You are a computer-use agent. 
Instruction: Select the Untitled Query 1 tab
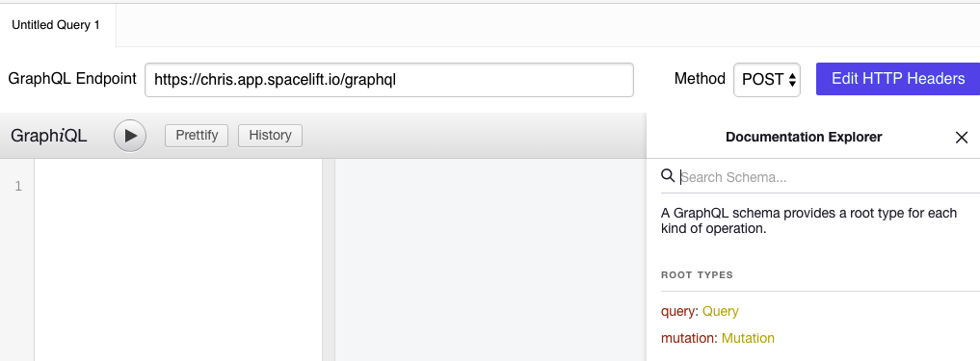(x=56, y=26)
